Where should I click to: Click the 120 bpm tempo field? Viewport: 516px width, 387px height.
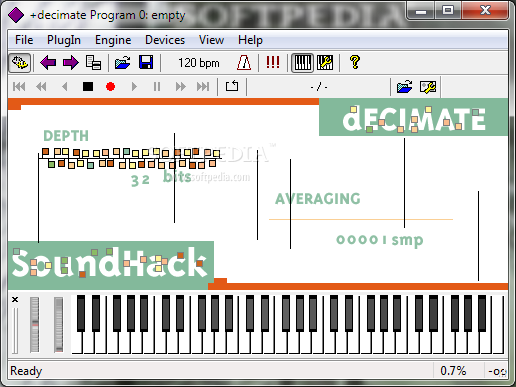(x=199, y=63)
